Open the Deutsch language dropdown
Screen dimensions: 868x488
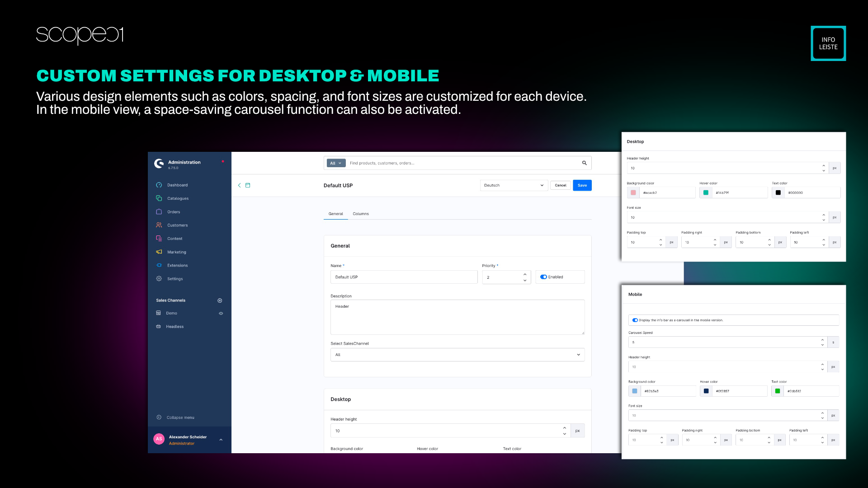click(514, 185)
